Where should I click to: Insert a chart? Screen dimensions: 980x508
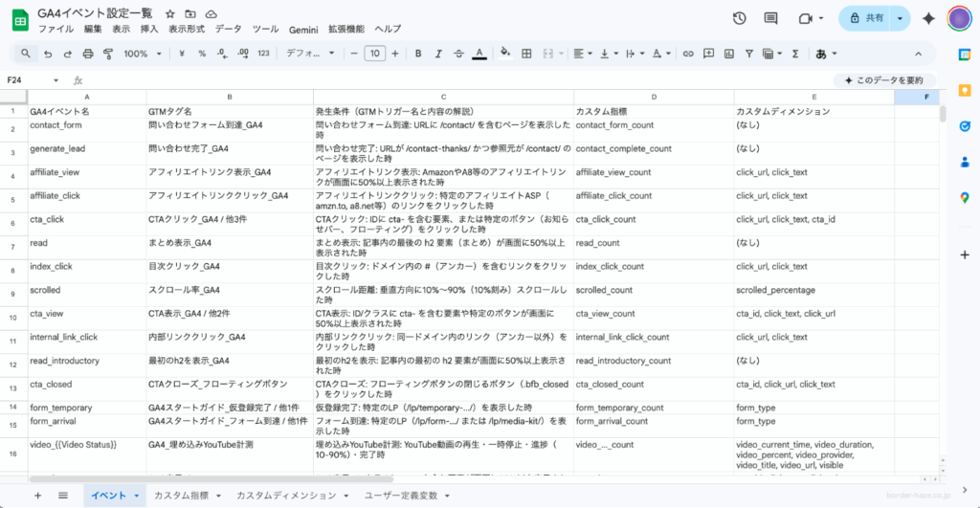coord(729,54)
